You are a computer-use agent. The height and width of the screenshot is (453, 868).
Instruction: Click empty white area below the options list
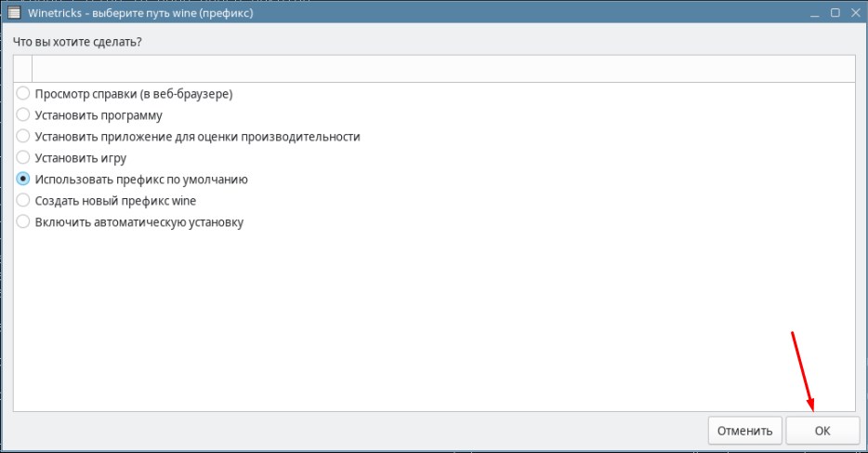tap(434, 321)
